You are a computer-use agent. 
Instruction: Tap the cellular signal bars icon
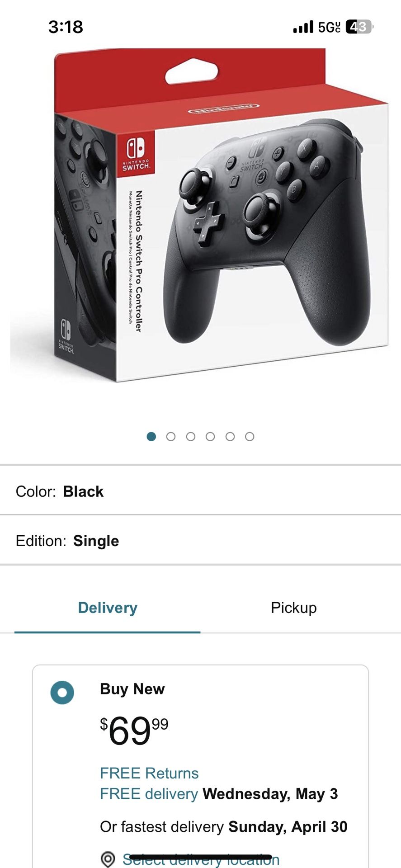click(x=303, y=27)
